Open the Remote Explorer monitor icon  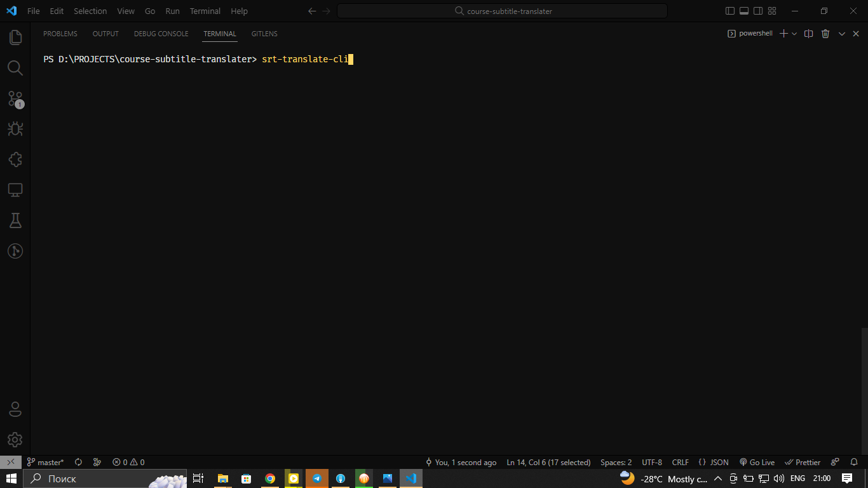[x=15, y=190]
